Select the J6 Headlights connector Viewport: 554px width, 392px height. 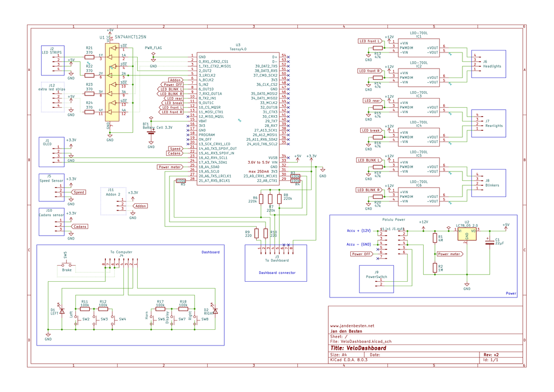point(489,64)
